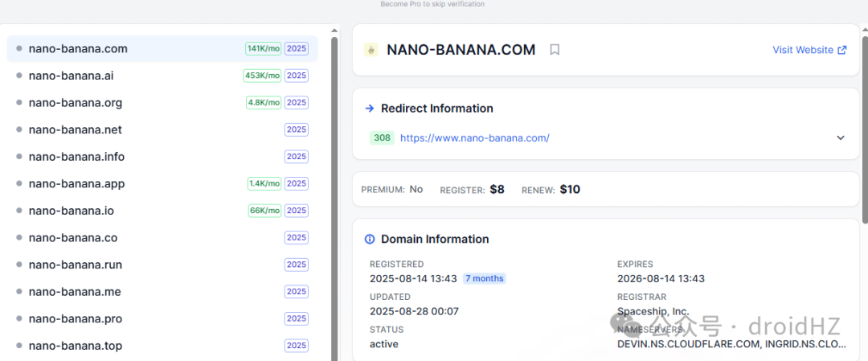The width and height of the screenshot is (868, 361).
Task: Select nano-banana.co in the domain list
Action: [162, 237]
